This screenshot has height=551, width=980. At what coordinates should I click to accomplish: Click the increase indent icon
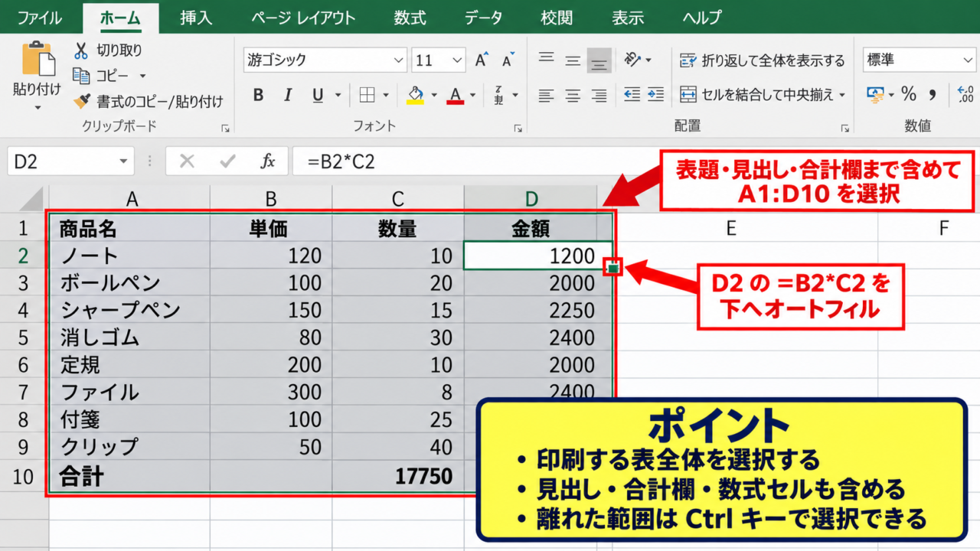pos(655,95)
